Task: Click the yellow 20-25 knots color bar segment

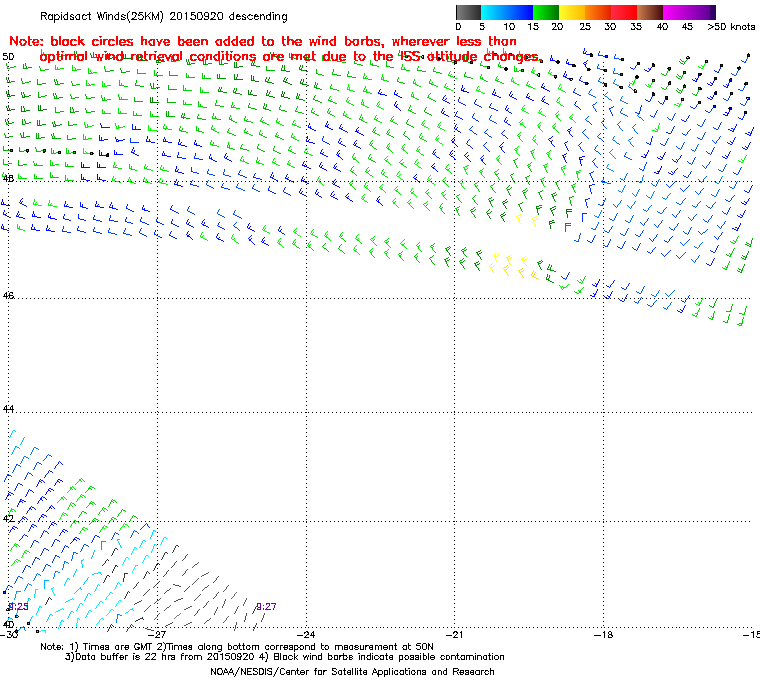Action: 572,12
